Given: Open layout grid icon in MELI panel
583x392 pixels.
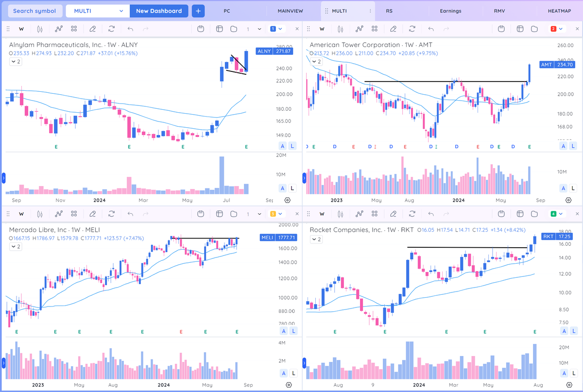Looking at the screenshot, I should pos(219,213).
